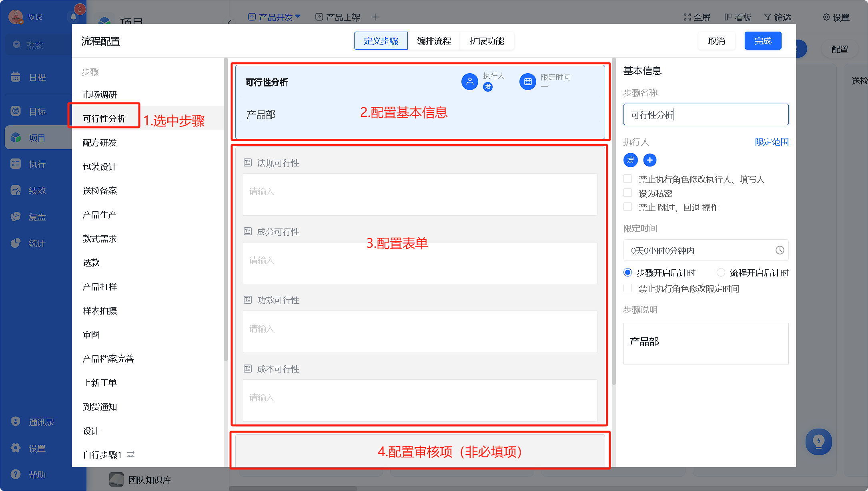This screenshot has width=868, height=491.
Task: Click the lightbulb help floating icon
Action: tap(818, 441)
